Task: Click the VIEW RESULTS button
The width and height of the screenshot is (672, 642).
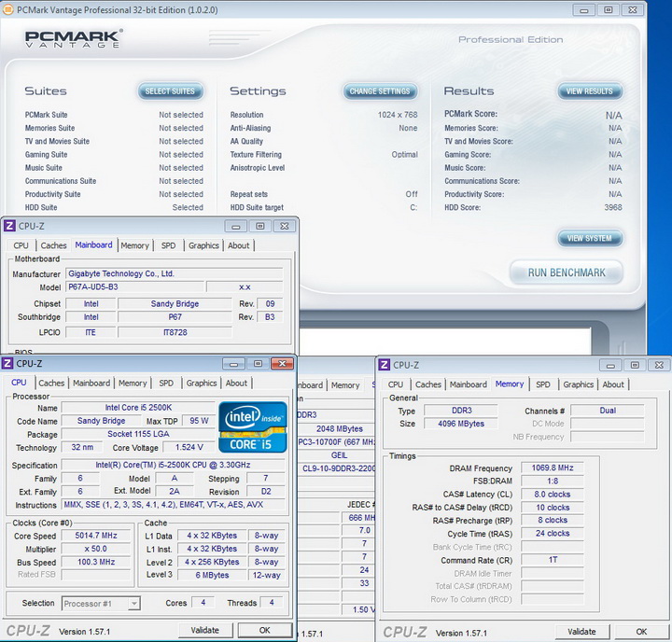Action: coord(590,91)
